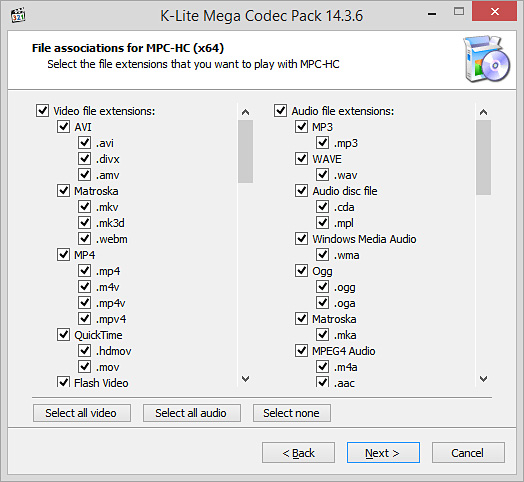This screenshot has width=524, height=482.
Task: Toggle the .mp3 extension checkbox
Action: point(322,143)
